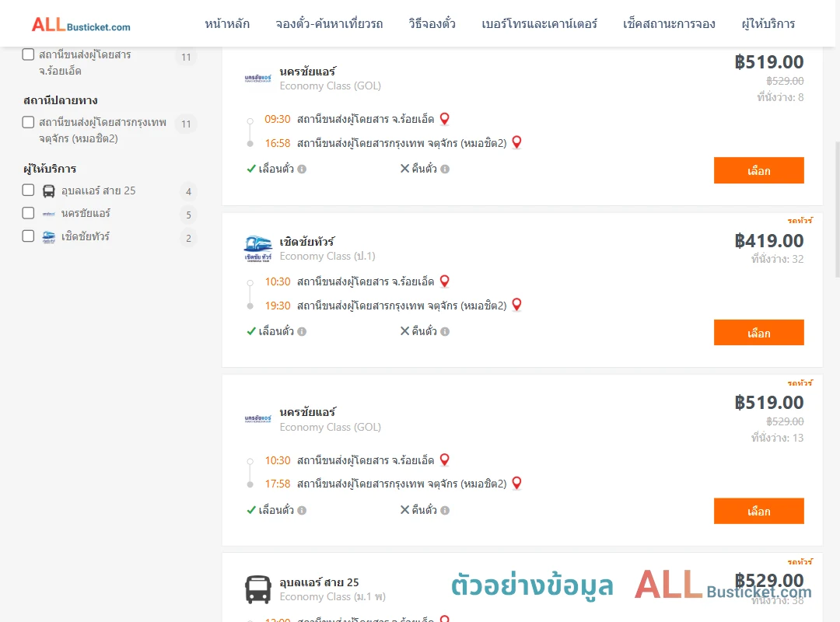Select เลือก for เชิดชัยทัวร์ ฿419 trip
This screenshot has width=840, height=622.
coord(758,333)
